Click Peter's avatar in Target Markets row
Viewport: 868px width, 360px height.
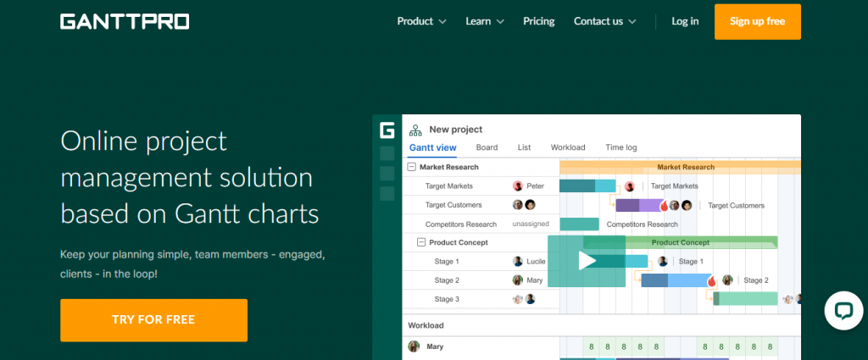pyautogui.click(x=518, y=186)
